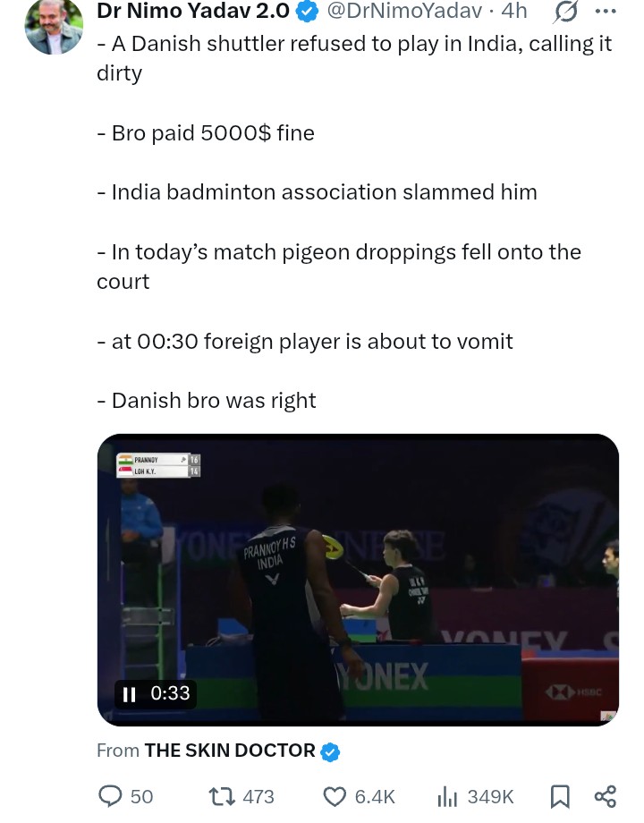This screenshot has width=644, height=823.
Task: Open the reply comment icon
Action: (111, 796)
